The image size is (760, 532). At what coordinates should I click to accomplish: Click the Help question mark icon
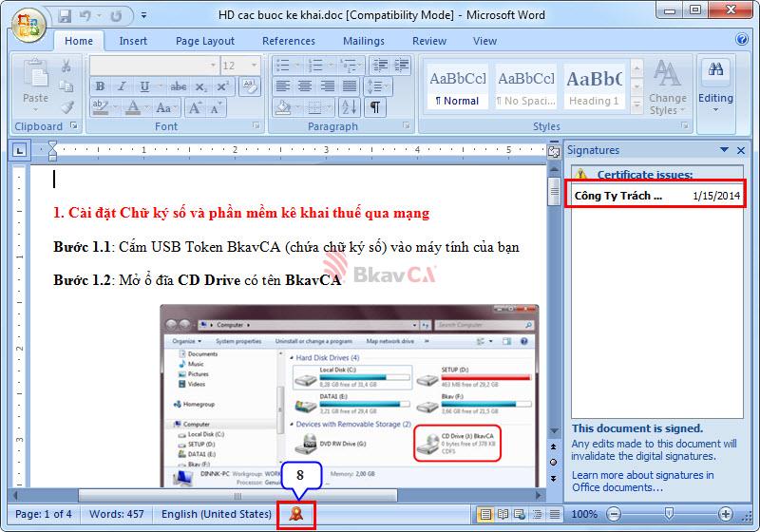click(x=742, y=40)
